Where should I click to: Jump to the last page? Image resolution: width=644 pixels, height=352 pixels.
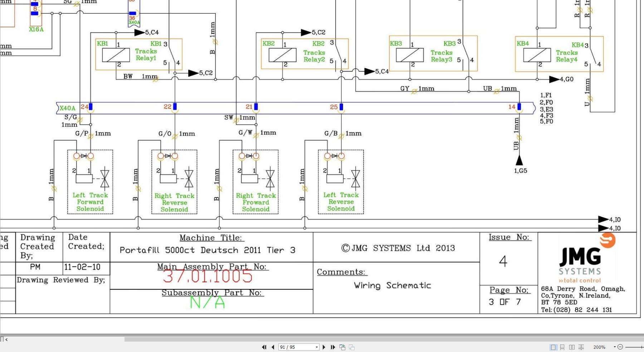click(333, 347)
